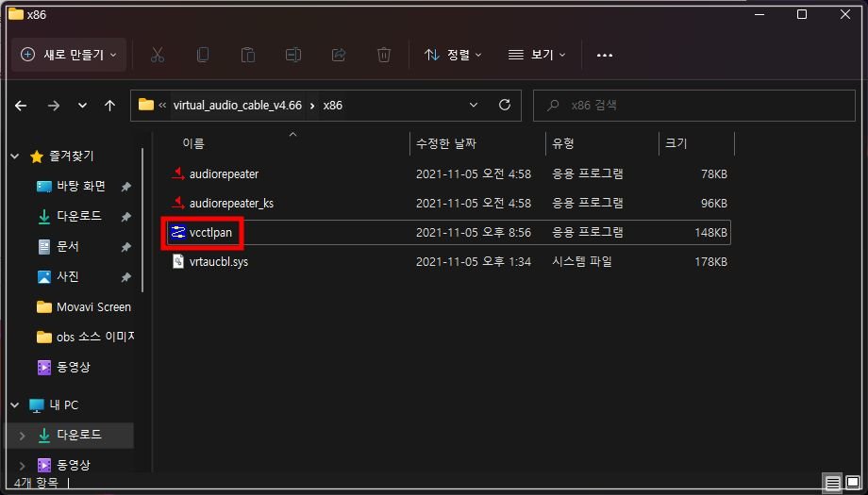Unpin 문서 with its pin icon
The image size is (868, 495).
[x=126, y=247]
